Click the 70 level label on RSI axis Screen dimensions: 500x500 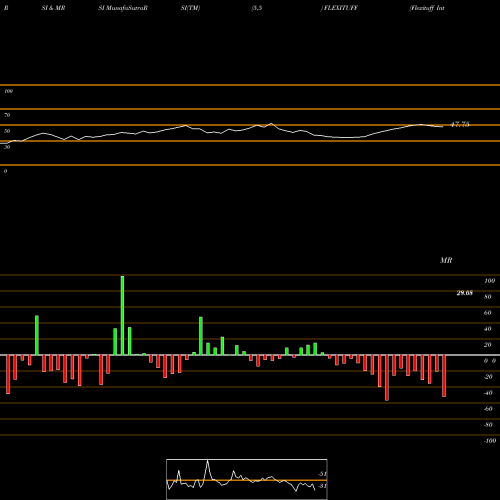(7, 115)
